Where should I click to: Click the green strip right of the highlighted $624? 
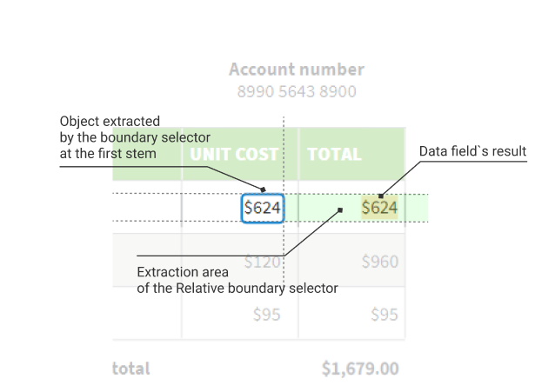click(416, 208)
